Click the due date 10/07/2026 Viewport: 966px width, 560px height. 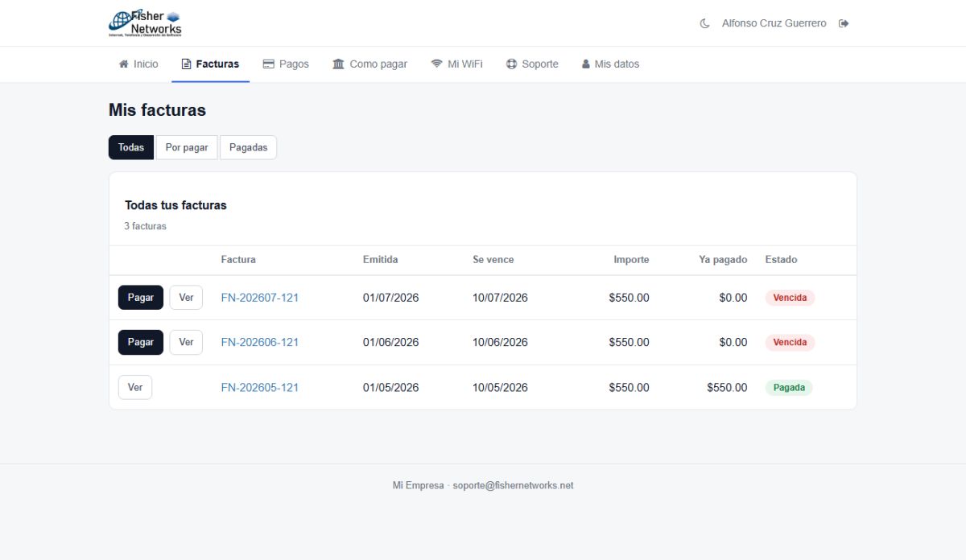pyautogui.click(x=500, y=298)
